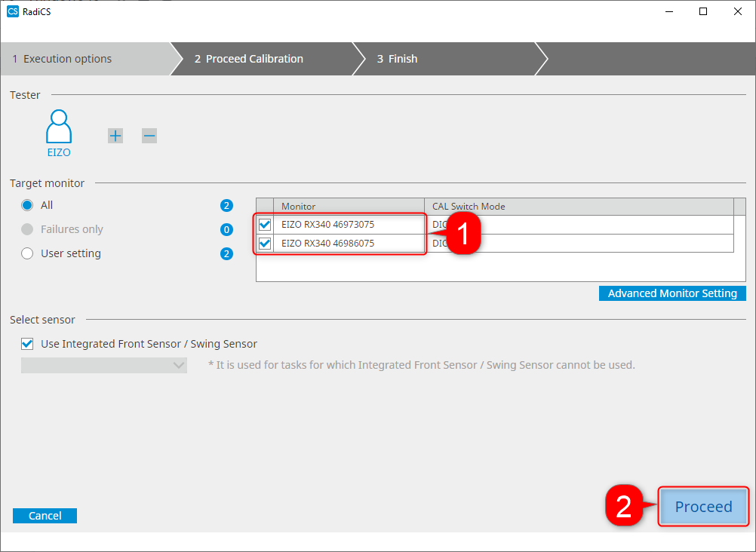Open Advanced Monitor Setting
756x552 pixels.
pos(672,293)
